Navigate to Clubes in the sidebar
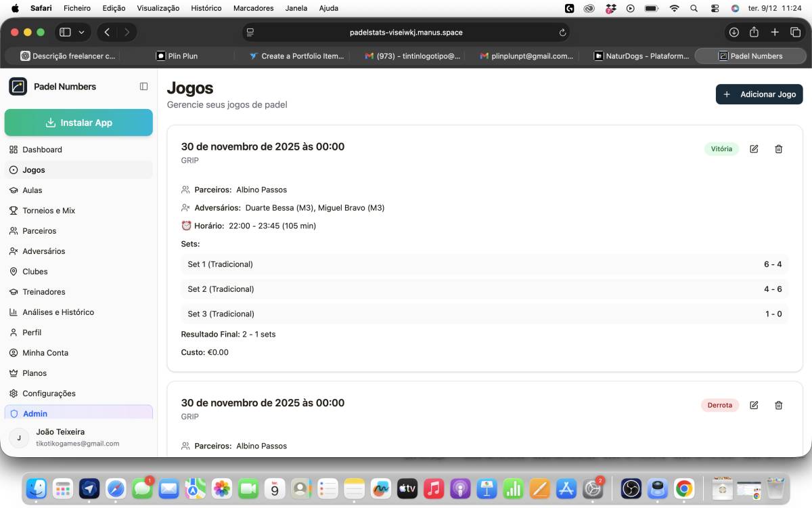This screenshot has height=508, width=812. (78, 272)
